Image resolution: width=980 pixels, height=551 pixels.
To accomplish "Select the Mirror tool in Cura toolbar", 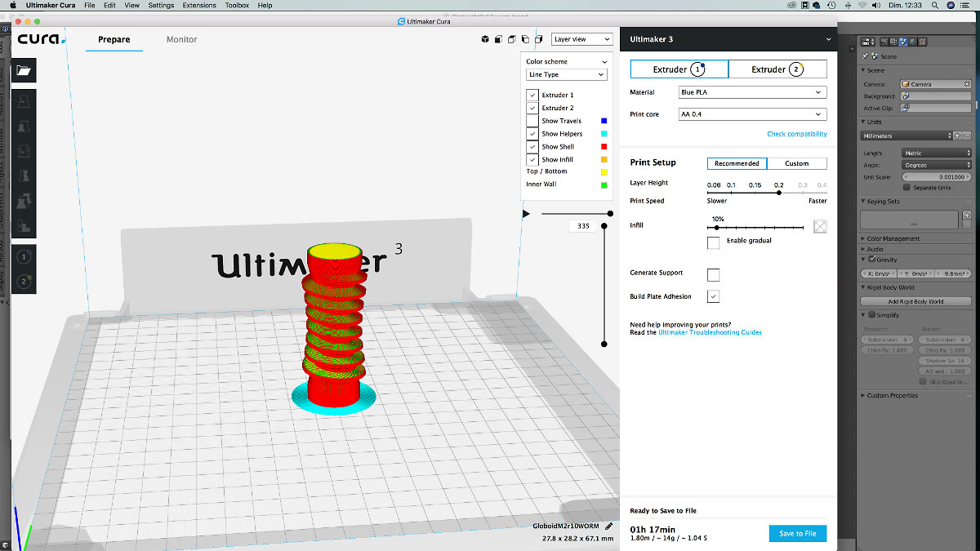I will pos(24,176).
